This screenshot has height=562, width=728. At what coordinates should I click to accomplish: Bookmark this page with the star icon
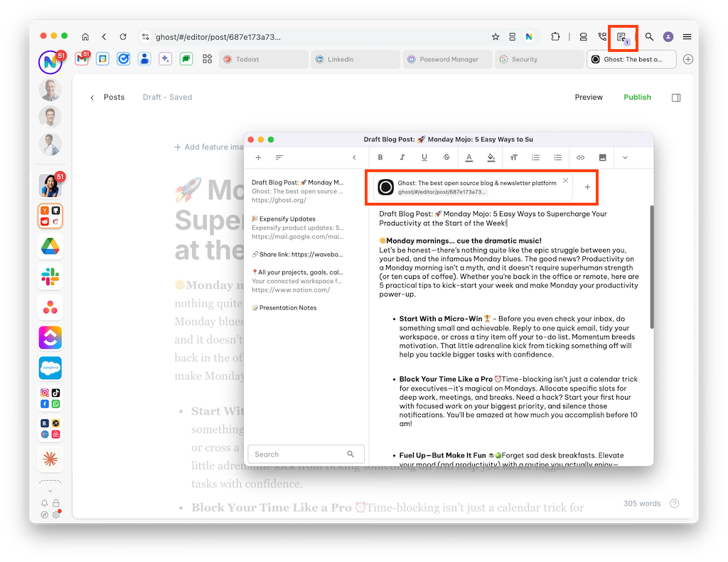[x=496, y=37]
